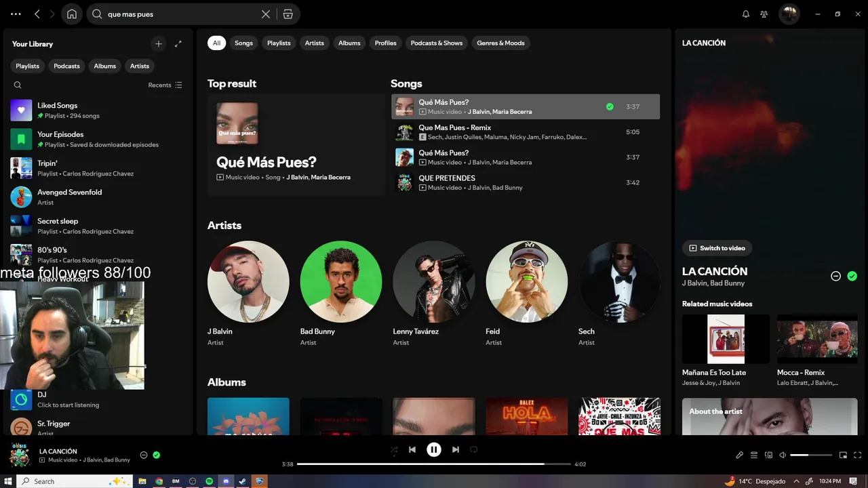Image resolution: width=868 pixels, height=488 pixels.
Task: Play Que Mas Pues - Remix song
Action: point(526,132)
